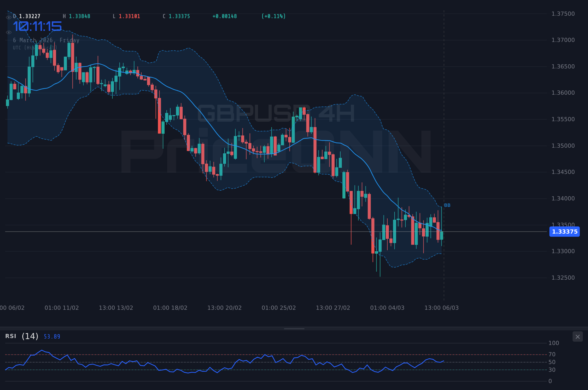Click the clock display 10:11:15

(x=37, y=26)
